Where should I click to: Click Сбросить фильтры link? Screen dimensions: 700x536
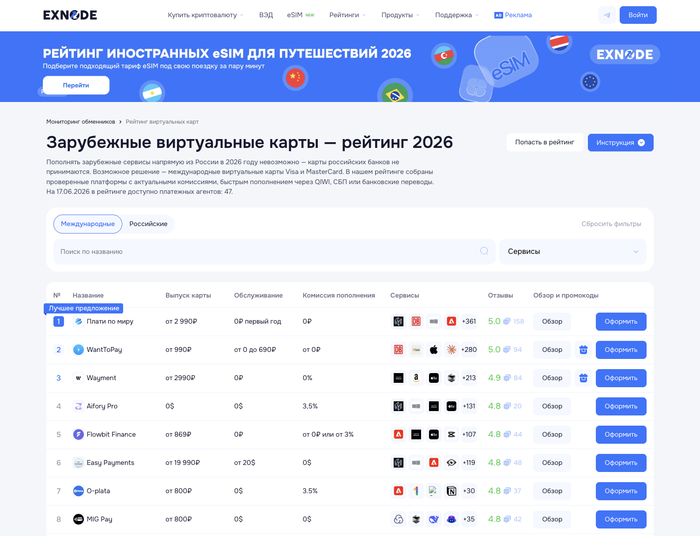coord(611,224)
